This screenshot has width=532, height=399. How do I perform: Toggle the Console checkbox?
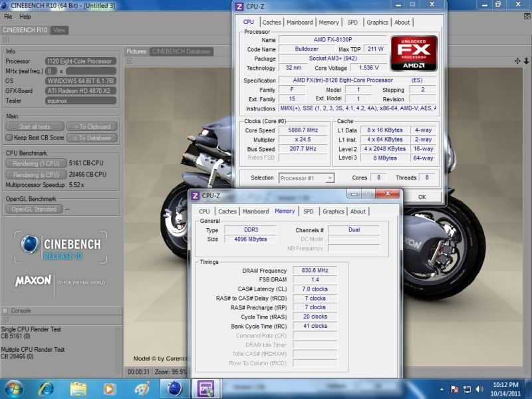pos(5,311)
